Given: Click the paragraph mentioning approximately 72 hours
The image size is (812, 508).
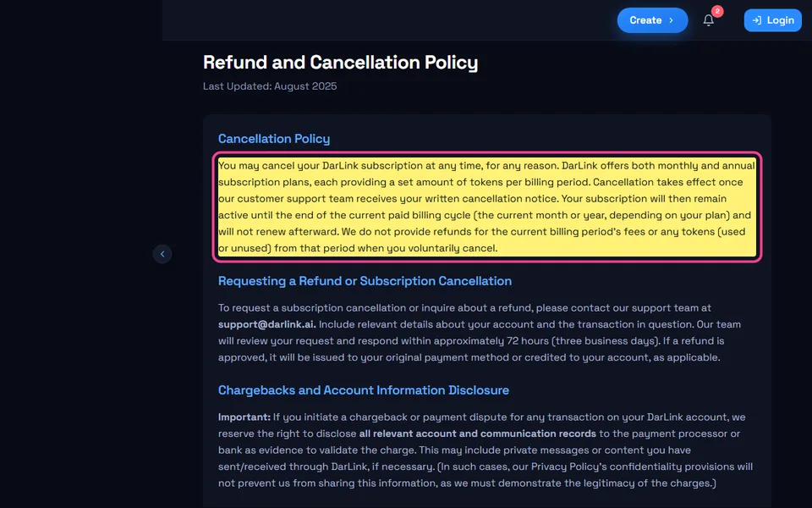Looking at the screenshot, I should [479, 333].
